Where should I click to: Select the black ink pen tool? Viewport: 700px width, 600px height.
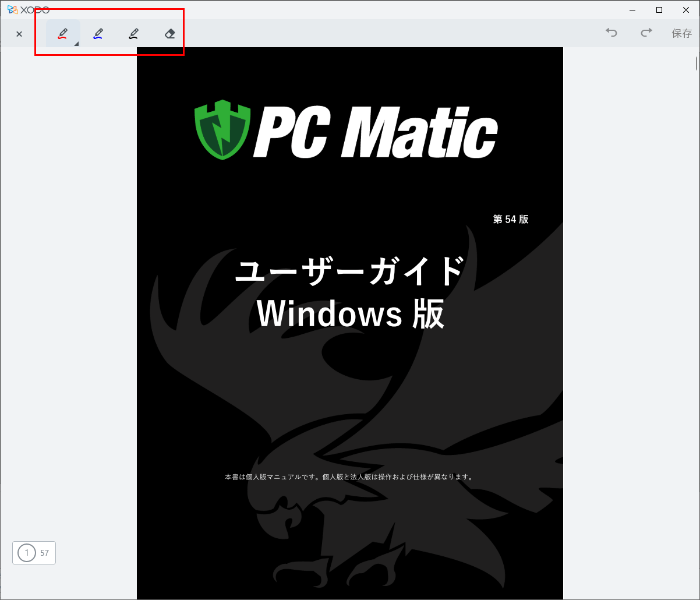click(134, 34)
